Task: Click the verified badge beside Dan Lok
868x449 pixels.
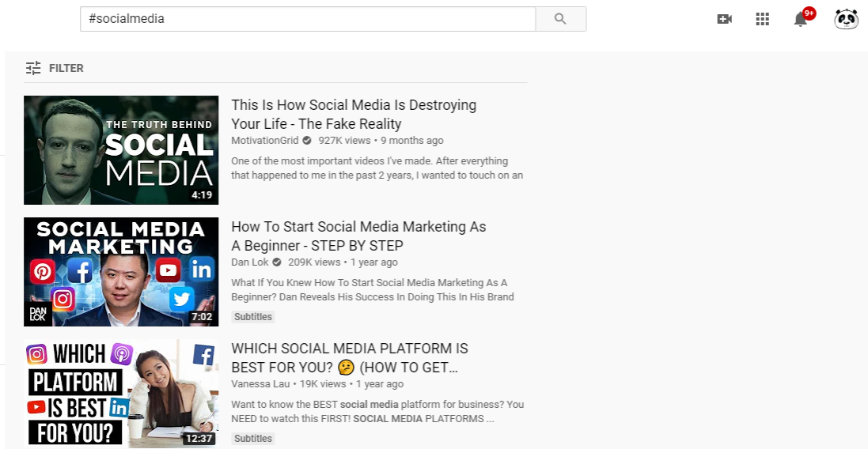Action: [x=276, y=262]
